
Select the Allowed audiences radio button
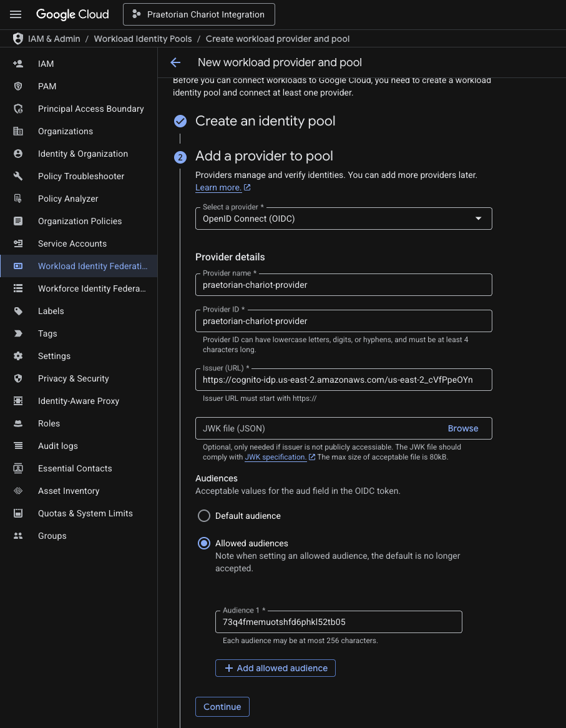pyautogui.click(x=204, y=543)
